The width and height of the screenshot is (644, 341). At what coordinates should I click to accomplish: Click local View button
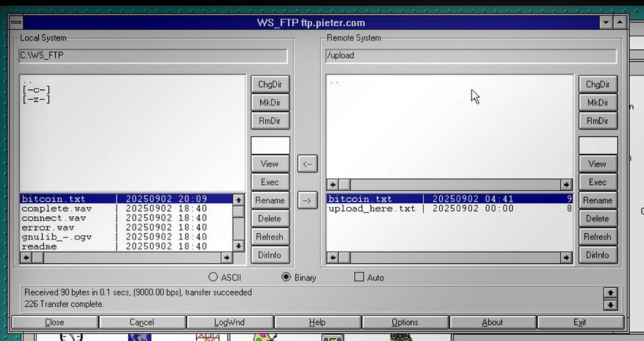point(270,163)
